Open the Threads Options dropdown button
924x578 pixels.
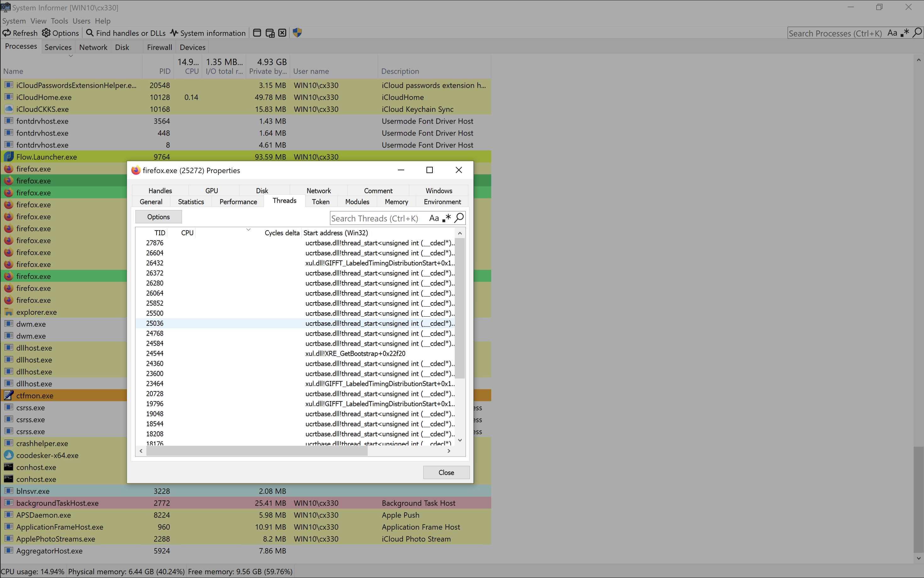tap(158, 217)
